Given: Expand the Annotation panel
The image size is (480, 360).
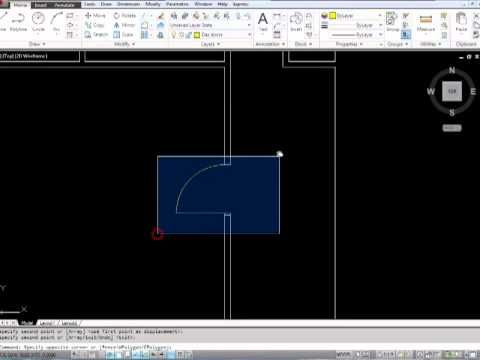Looking at the screenshot, I should click(x=270, y=44).
